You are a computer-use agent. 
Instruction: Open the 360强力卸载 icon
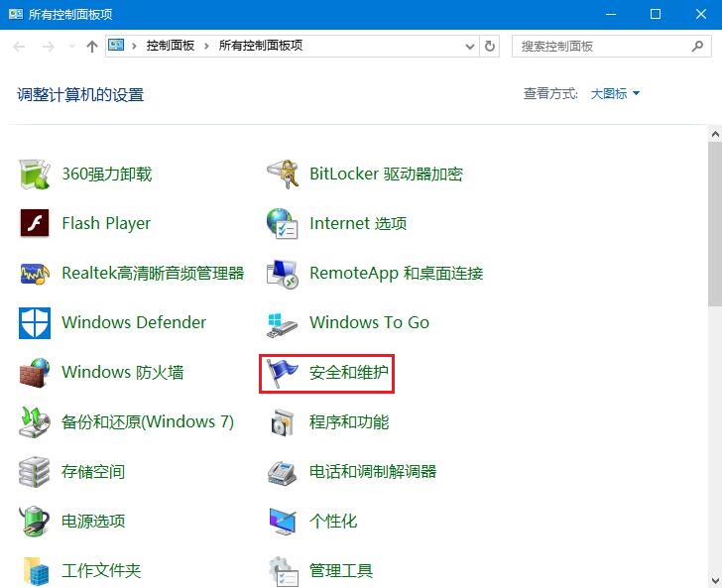pos(35,175)
